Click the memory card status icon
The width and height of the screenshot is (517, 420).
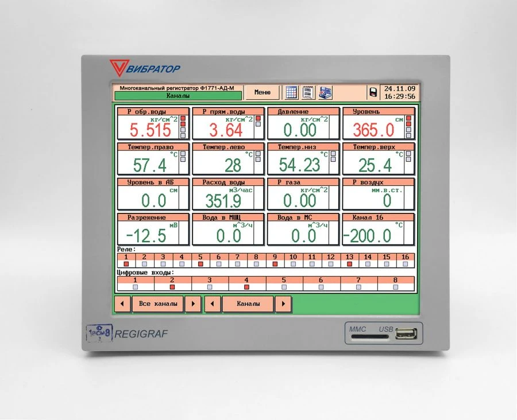(x=372, y=92)
